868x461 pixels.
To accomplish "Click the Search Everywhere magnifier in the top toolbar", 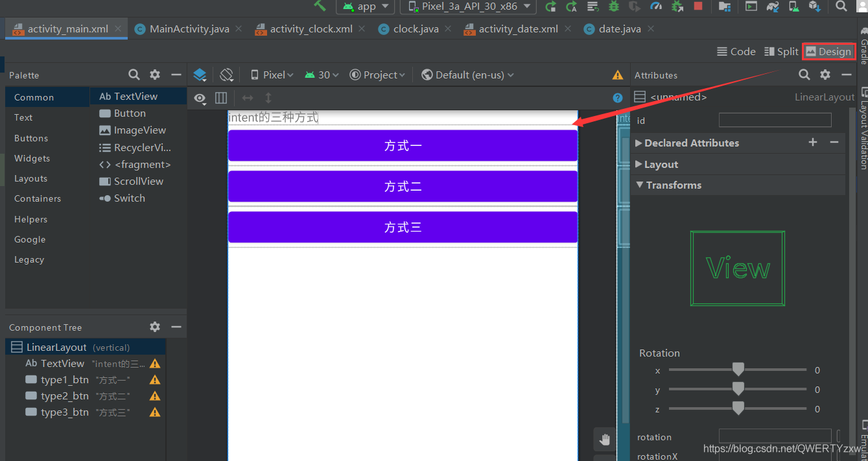I will pos(841,6).
